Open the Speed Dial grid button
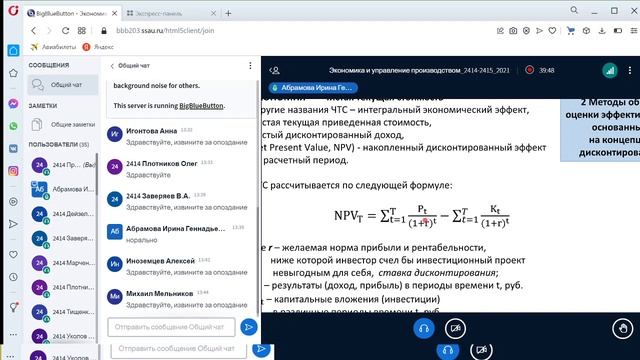 click(x=82, y=31)
